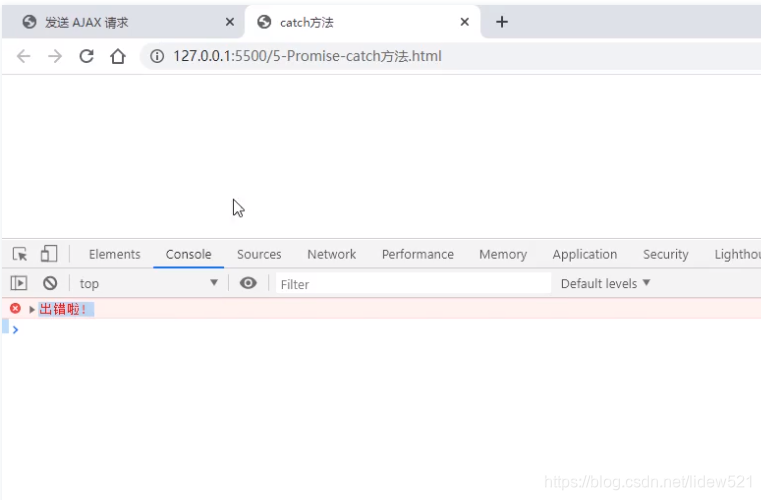This screenshot has height=500, width=761.
Task: Reload the current page
Action: click(86, 56)
